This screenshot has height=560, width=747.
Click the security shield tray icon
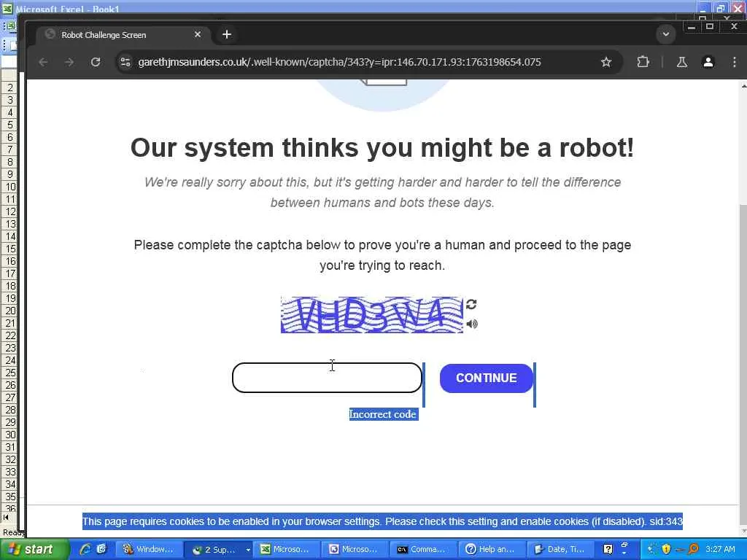(x=666, y=549)
